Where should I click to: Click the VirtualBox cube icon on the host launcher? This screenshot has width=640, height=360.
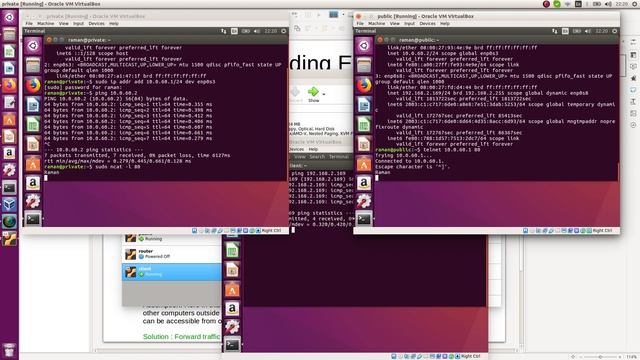pos(9,204)
